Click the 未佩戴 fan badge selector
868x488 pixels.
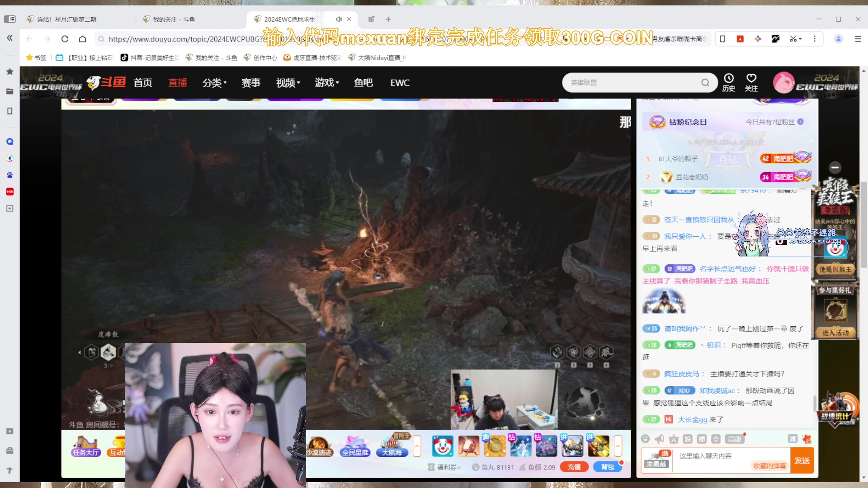tap(656, 460)
